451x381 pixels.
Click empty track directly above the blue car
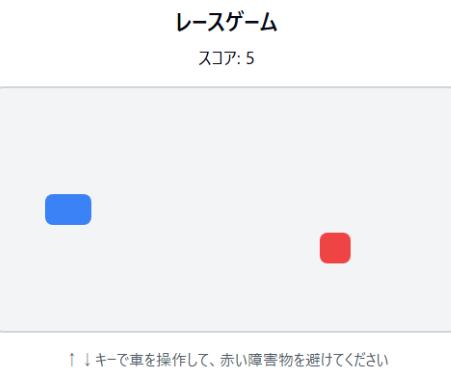68,141
